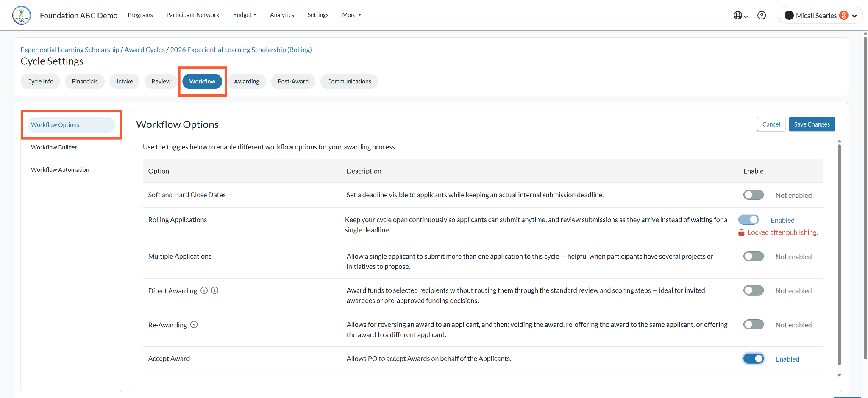
Task: Click the orange badge beside Micall Searles
Action: pos(844,15)
